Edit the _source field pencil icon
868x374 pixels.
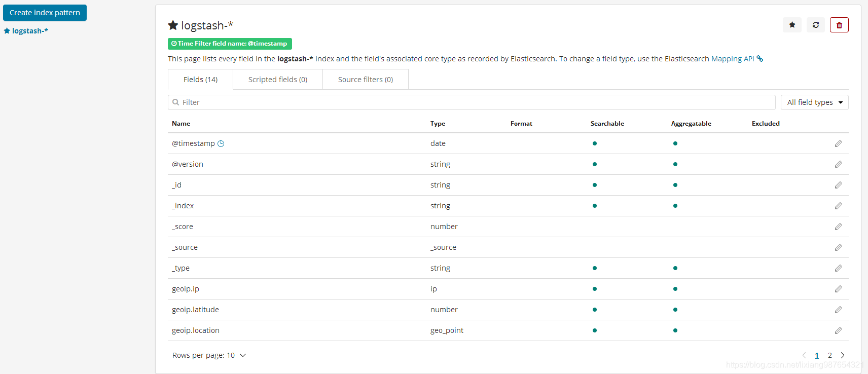coord(839,247)
